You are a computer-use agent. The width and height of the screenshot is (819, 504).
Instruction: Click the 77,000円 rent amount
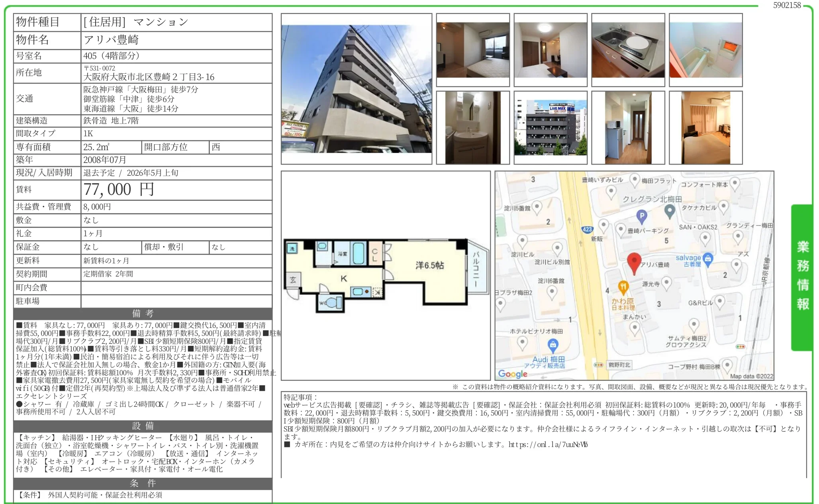[x=118, y=190]
